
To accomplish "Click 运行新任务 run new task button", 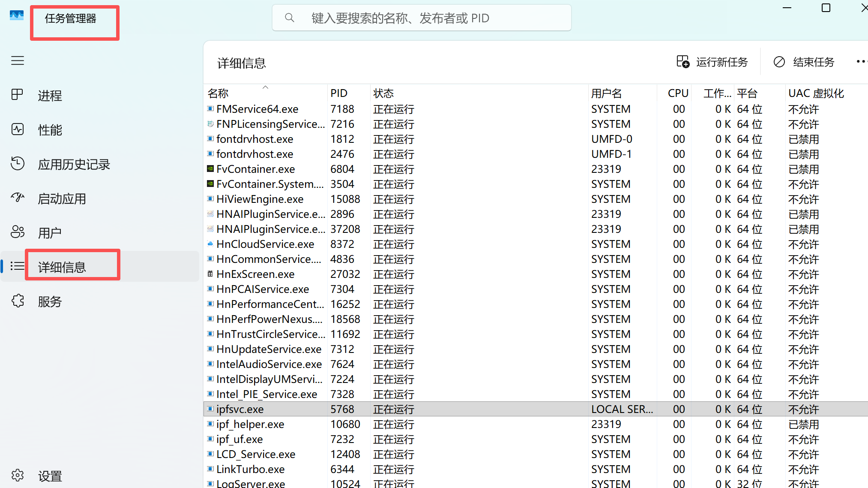I will (712, 62).
